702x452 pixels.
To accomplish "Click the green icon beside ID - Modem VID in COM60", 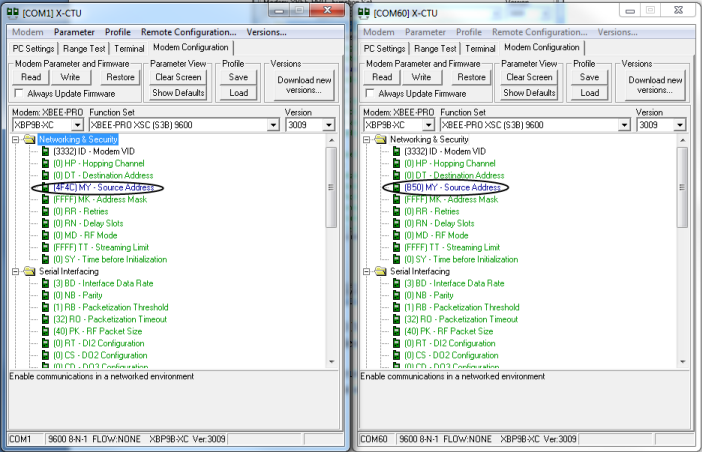I will [396, 151].
